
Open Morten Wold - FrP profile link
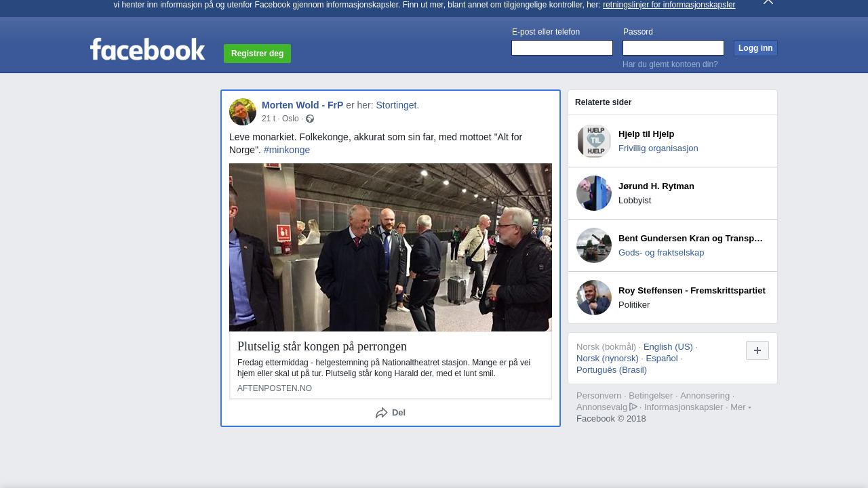pyautogui.click(x=302, y=105)
